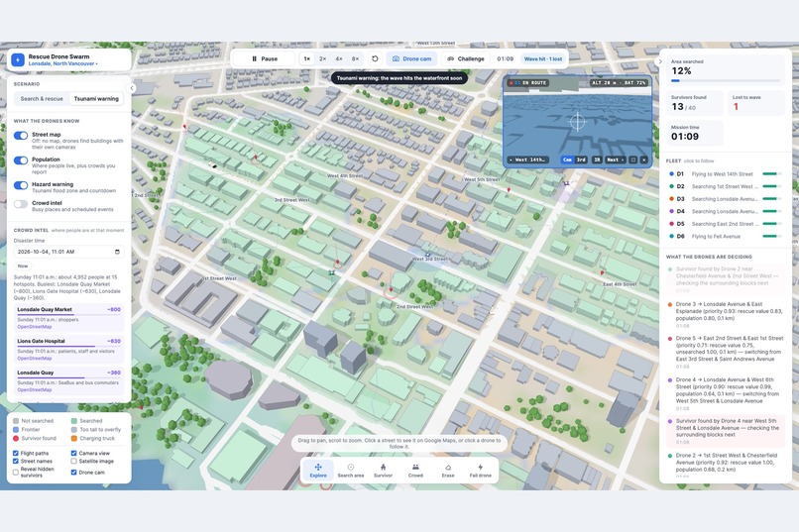
Task: Click the Now button under Disaster time
Action: coord(23,266)
